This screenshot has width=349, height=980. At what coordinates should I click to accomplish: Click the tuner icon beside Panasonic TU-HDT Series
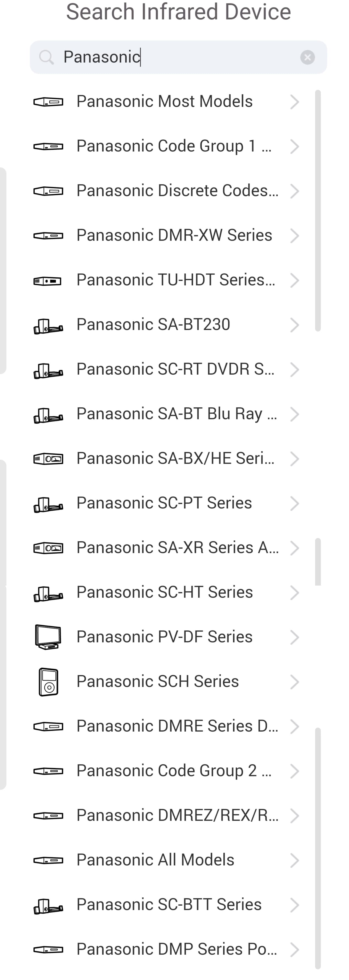(48, 281)
